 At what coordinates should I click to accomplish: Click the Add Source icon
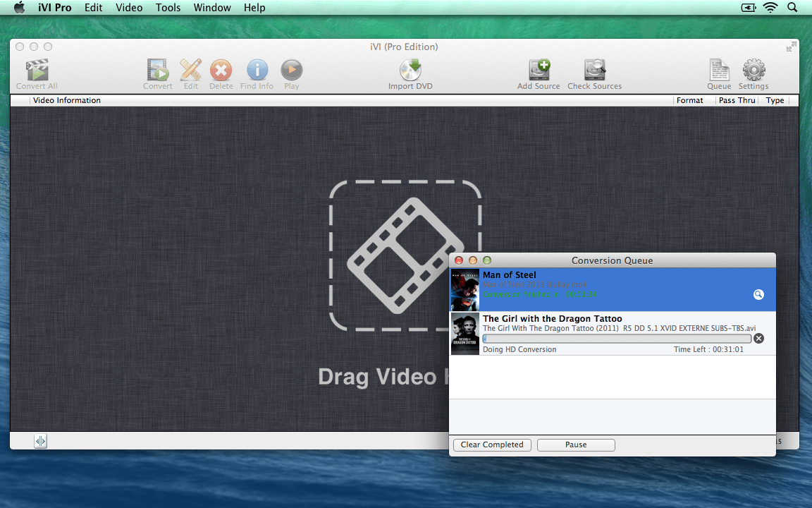tap(539, 70)
